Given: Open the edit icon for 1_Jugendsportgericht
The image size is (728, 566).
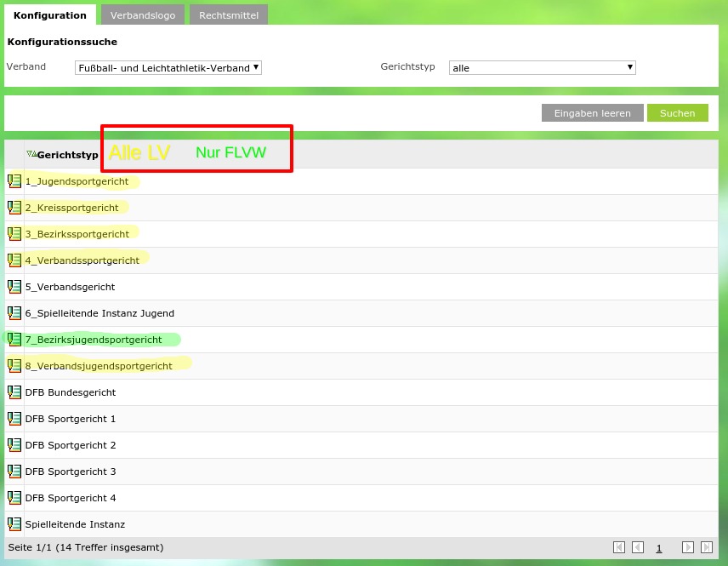Looking at the screenshot, I should (x=14, y=181).
